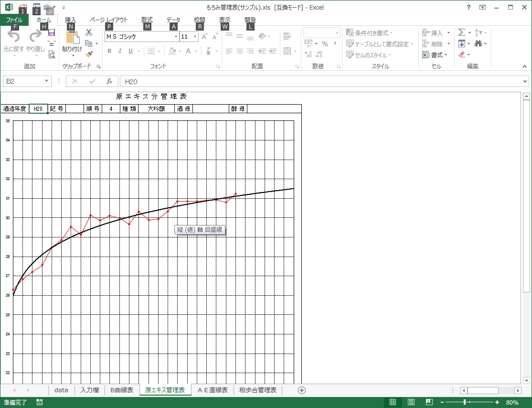Click the Find binoculars icon
Viewport: 532px width, 408px height.
click(x=478, y=43)
